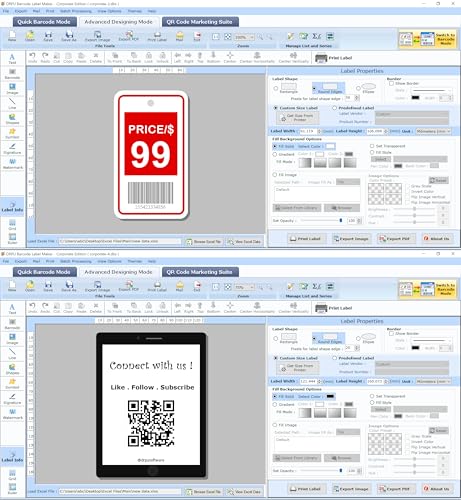Click Export Image toolbar icon in top window
This screenshot has height=500, width=461.
point(97,36)
